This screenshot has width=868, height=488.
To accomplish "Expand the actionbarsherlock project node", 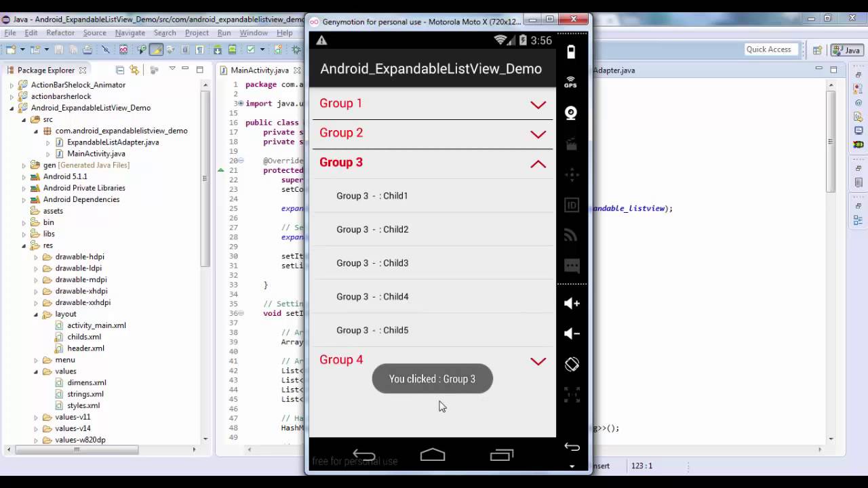I will pyautogui.click(x=12, y=97).
